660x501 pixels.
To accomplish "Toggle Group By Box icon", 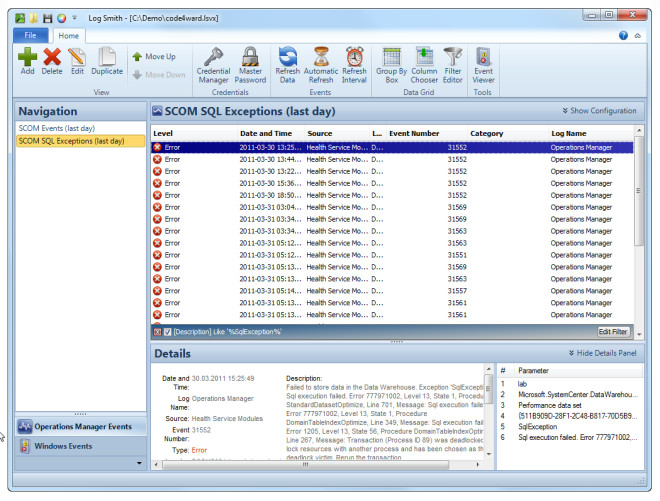I will (391, 56).
